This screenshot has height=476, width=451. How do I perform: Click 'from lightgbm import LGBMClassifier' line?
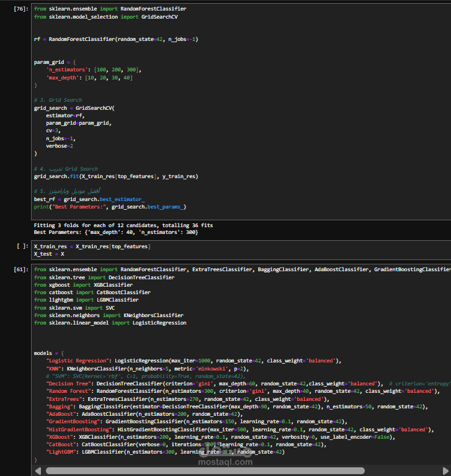(x=86, y=300)
